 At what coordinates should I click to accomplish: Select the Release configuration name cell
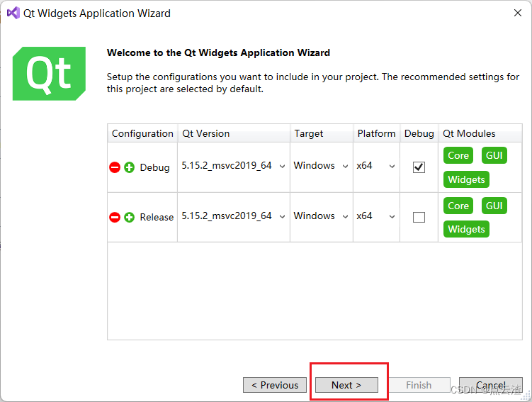(157, 217)
